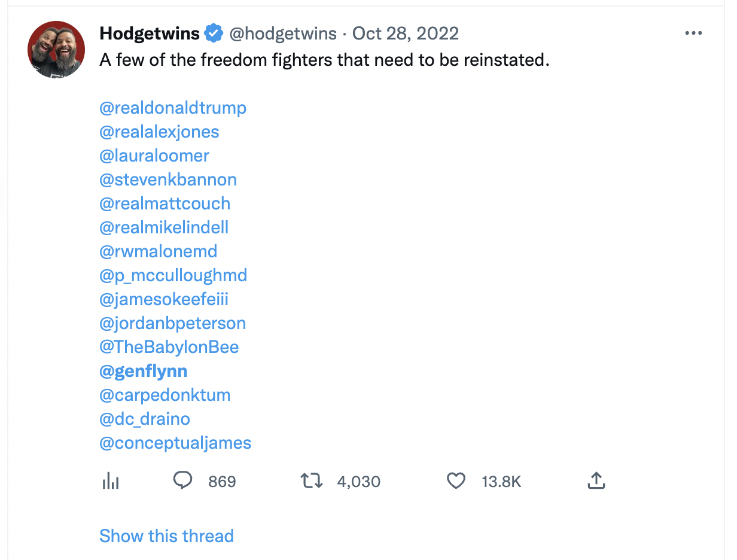This screenshot has width=737, height=560.
Task: Click the bolded @genflynn mention
Action: point(144,371)
